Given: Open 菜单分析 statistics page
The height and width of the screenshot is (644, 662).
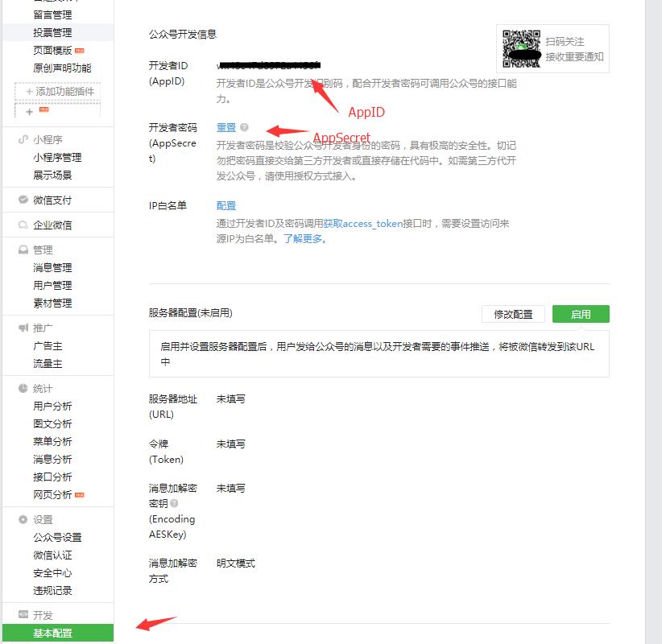Looking at the screenshot, I should point(52,442).
